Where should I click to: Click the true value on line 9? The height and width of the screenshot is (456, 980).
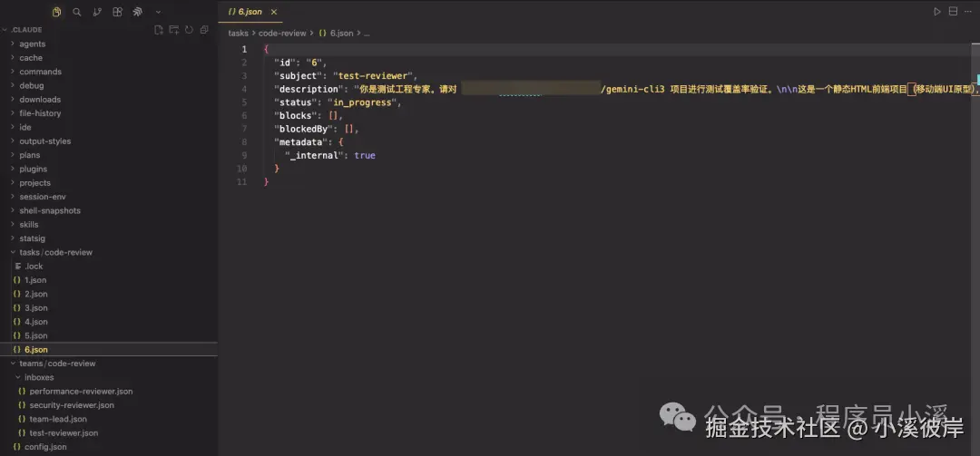pos(365,156)
